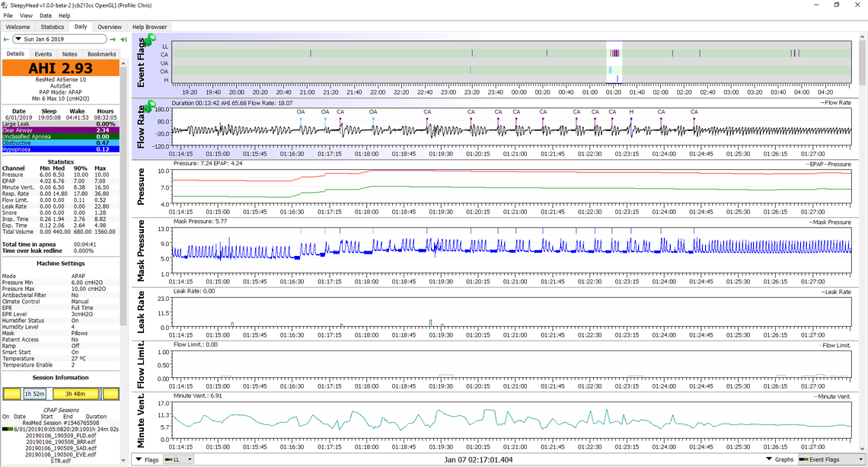The height and width of the screenshot is (467, 868).
Task: Unpin the Event Flags graph pushpin
Action: tap(149, 40)
